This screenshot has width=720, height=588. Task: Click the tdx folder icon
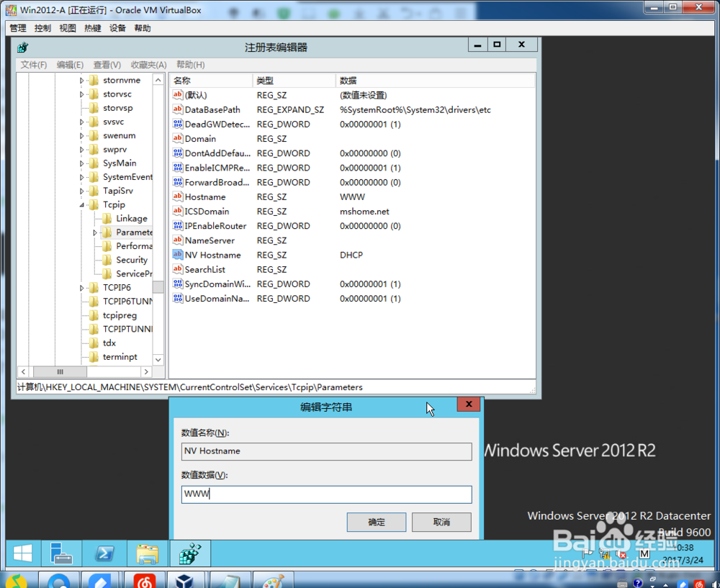94,343
